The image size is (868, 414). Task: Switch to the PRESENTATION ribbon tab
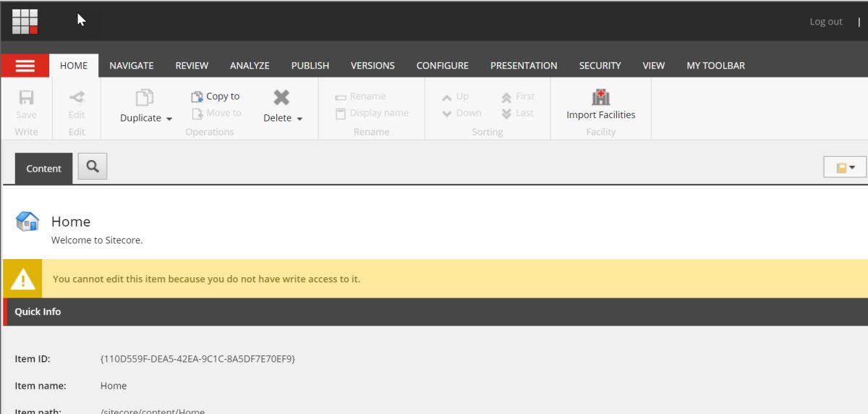[524, 65]
